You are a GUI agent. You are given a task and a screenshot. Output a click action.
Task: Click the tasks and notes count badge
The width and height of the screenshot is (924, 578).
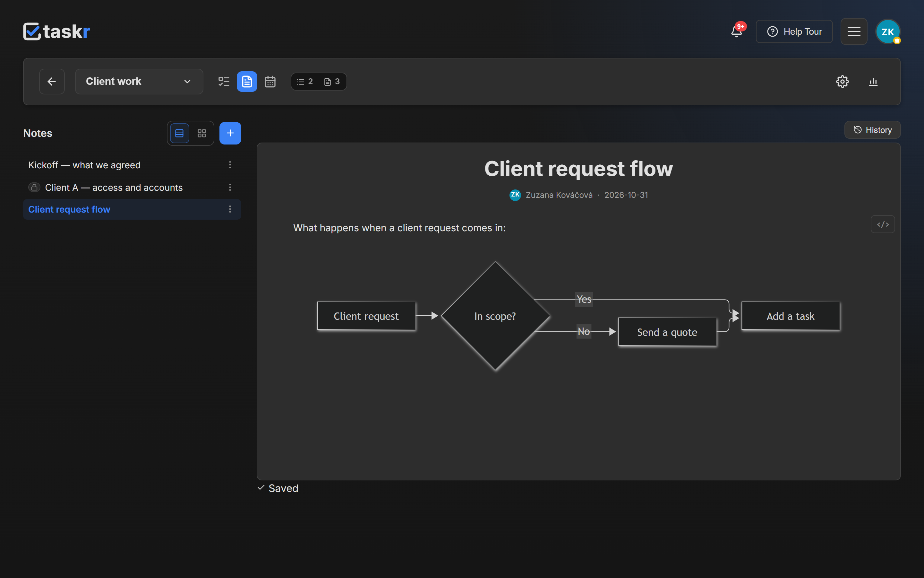(319, 82)
